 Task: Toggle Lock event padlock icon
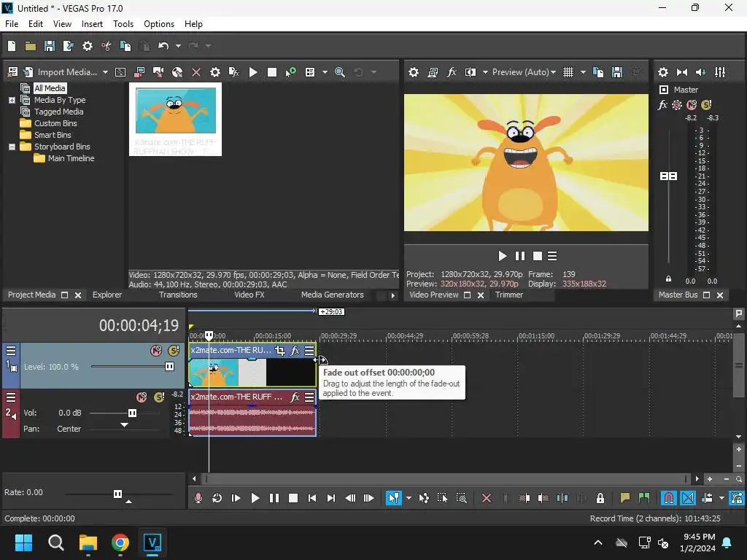coord(600,498)
